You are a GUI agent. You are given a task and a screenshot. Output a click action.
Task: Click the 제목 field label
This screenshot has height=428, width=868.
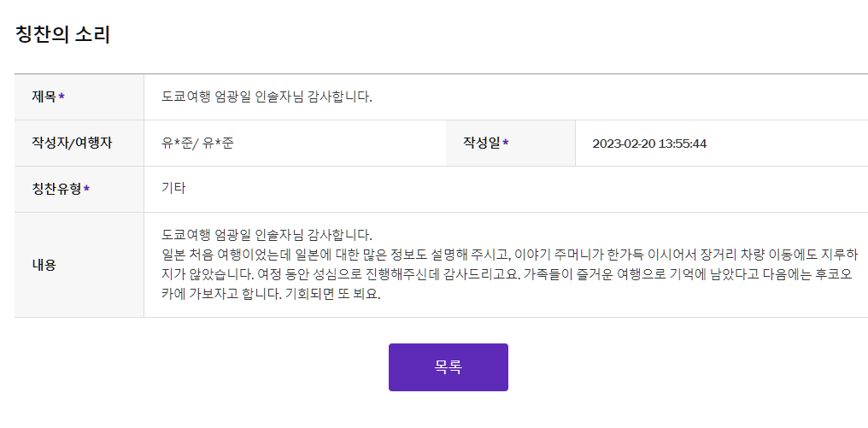[x=44, y=97]
